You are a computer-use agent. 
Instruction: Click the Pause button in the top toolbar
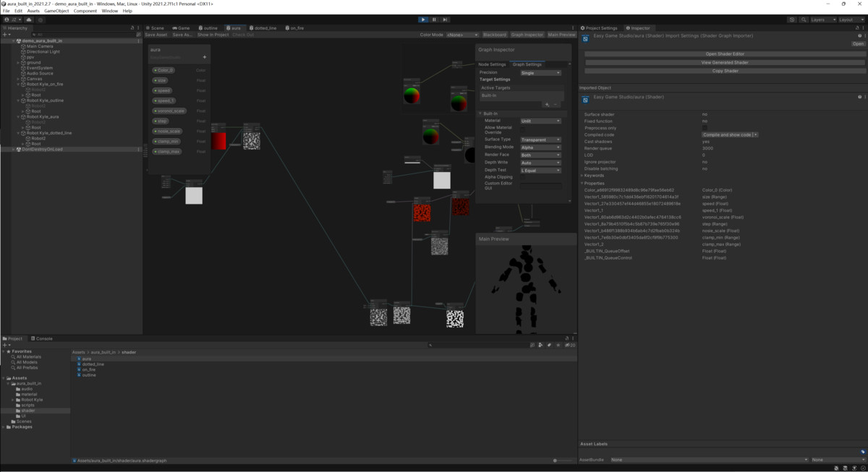coord(433,20)
